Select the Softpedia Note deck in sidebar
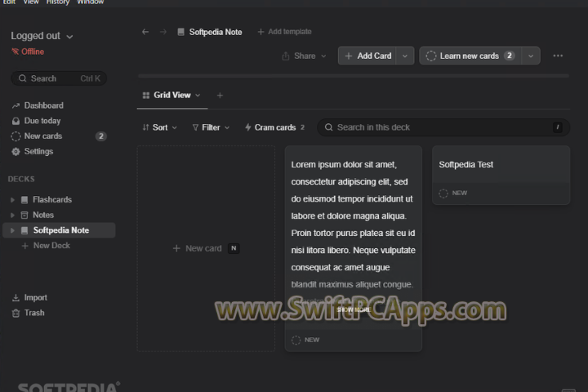The width and height of the screenshot is (588, 392). point(59,230)
